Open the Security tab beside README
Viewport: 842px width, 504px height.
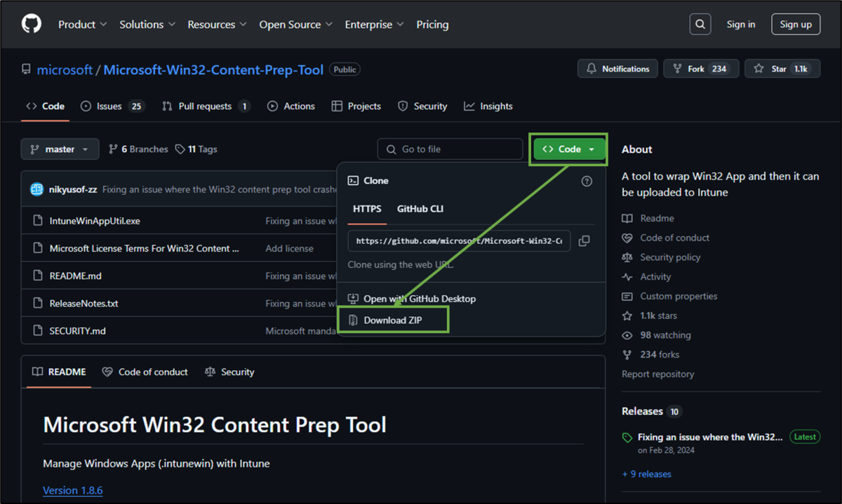coord(229,372)
